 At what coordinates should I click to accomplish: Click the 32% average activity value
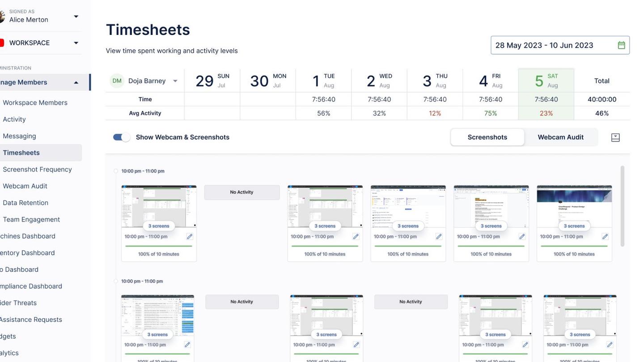[379, 114]
